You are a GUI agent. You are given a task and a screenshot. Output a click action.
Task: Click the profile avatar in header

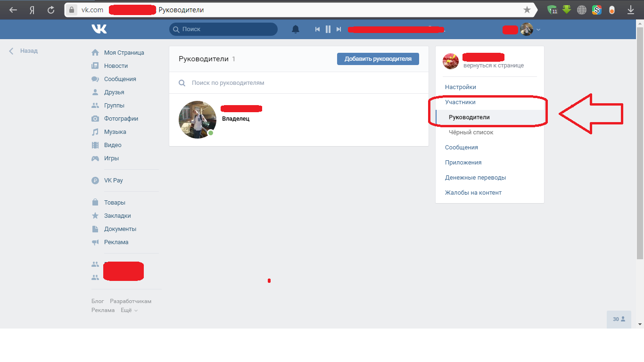click(527, 29)
